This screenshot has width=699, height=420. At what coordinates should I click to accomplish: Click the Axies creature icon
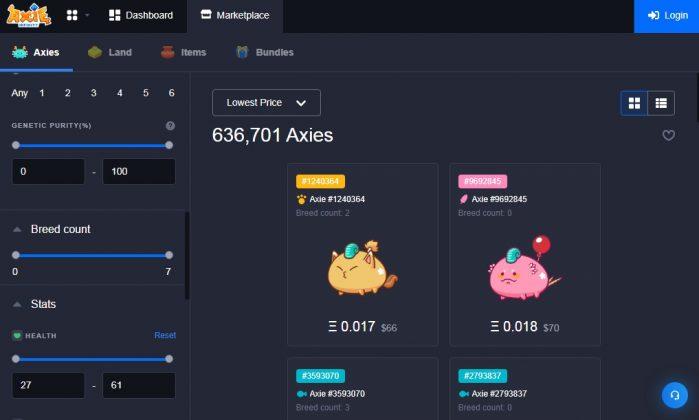coord(20,52)
